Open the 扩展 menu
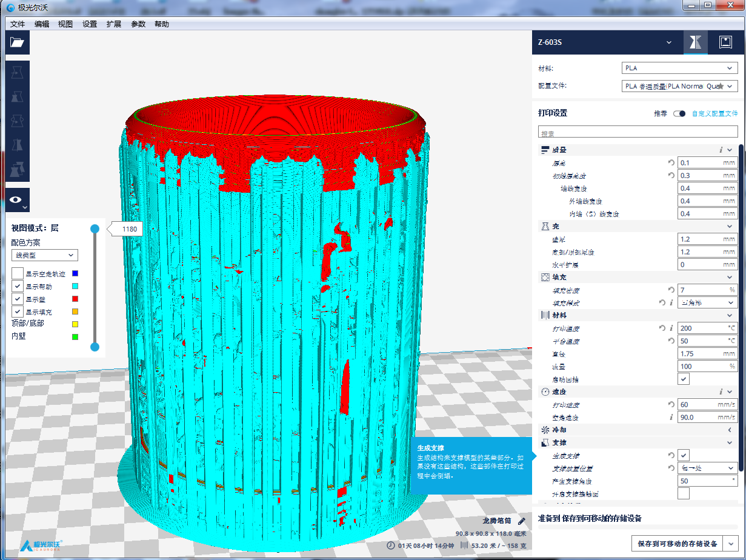Image resolution: width=746 pixels, height=560 pixels. 114,24
